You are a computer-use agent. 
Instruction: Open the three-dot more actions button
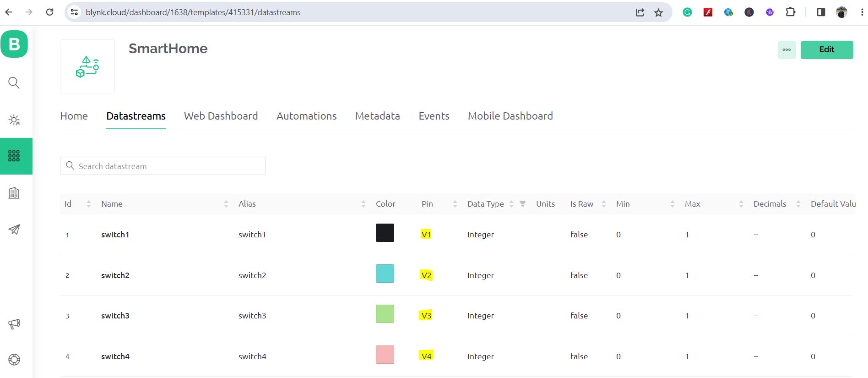(787, 50)
